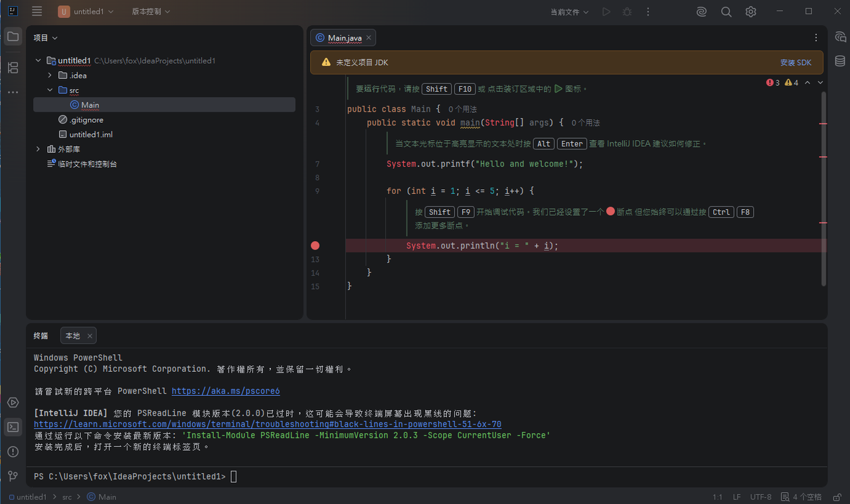Viewport: 850px width, 504px height.
Task: Close the Main.java editor tab
Action: click(369, 38)
